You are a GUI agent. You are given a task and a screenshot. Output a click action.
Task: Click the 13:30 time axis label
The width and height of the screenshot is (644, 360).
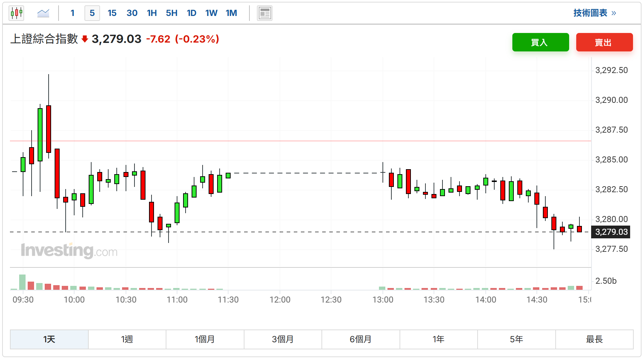(434, 300)
